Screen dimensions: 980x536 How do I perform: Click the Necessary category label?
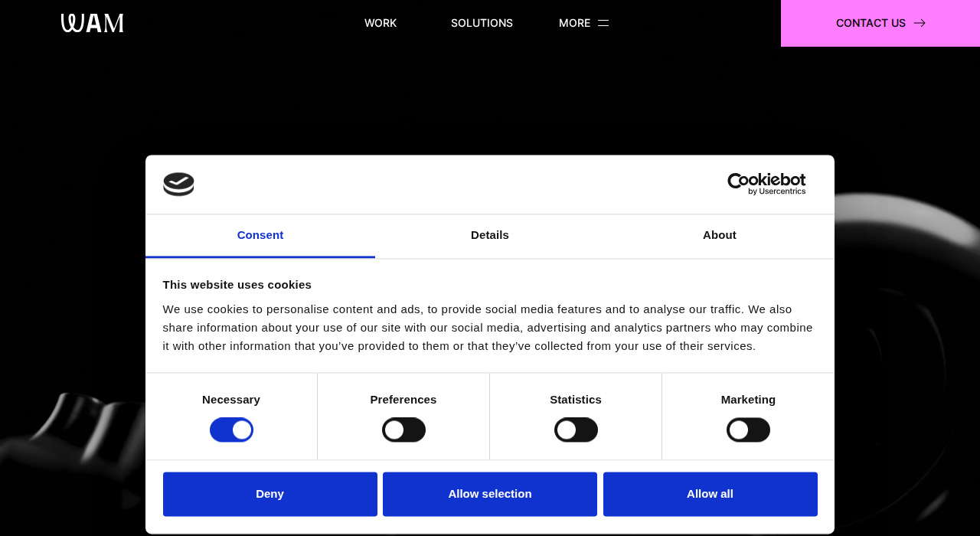click(231, 400)
